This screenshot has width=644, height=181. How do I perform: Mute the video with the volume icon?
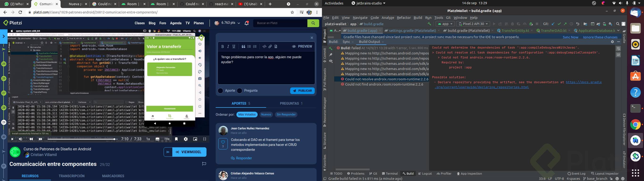(x=21, y=139)
